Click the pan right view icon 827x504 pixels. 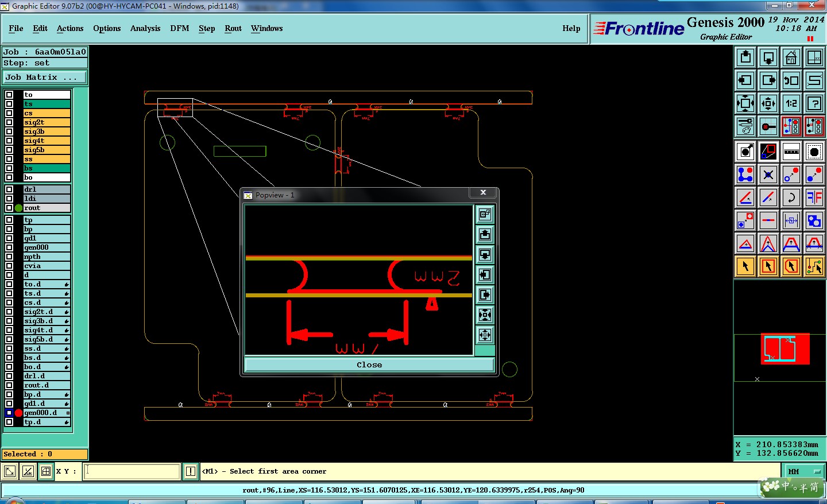click(x=768, y=80)
